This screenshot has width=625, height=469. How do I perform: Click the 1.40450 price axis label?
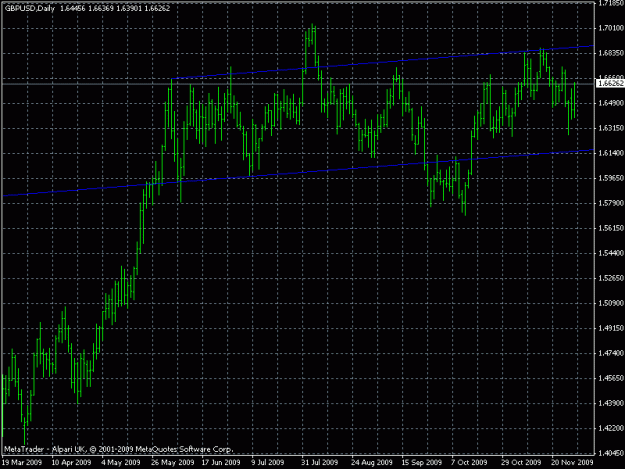click(611, 453)
